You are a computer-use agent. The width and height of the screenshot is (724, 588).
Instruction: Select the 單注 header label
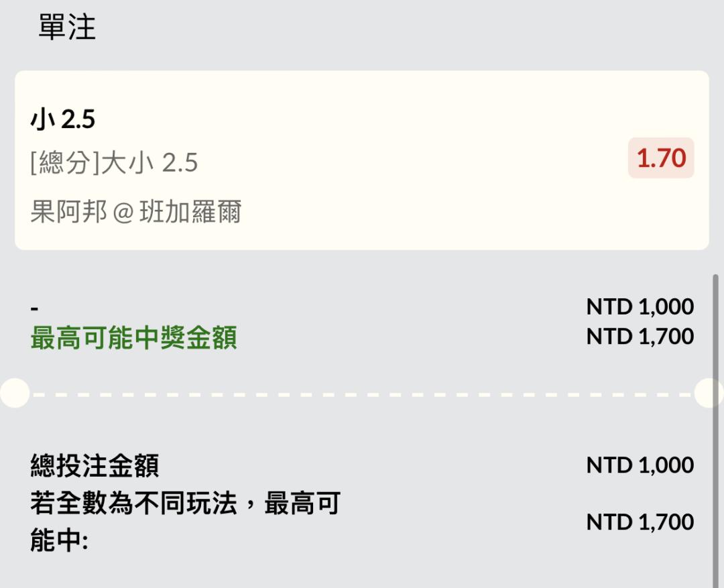click(x=67, y=27)
